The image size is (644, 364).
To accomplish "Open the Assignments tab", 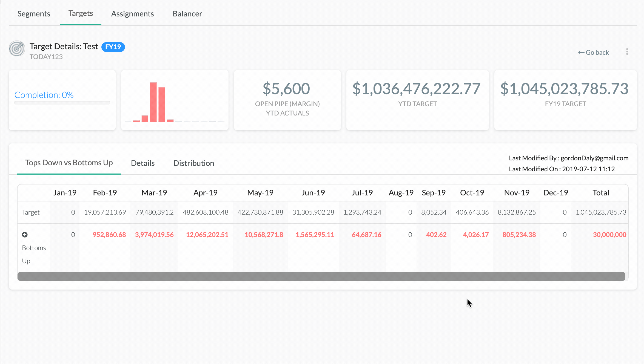I will tap(132, 14).
